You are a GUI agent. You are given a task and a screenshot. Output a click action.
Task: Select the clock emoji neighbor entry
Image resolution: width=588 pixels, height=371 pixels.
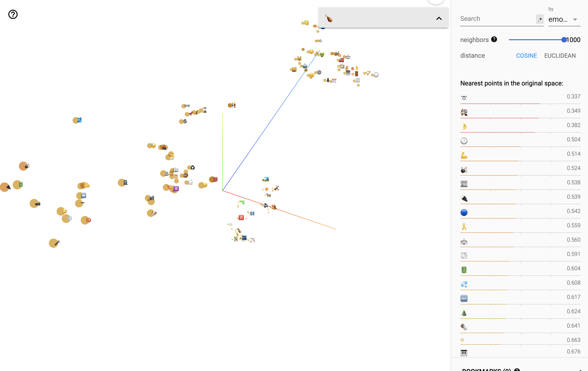coord(464,141)
